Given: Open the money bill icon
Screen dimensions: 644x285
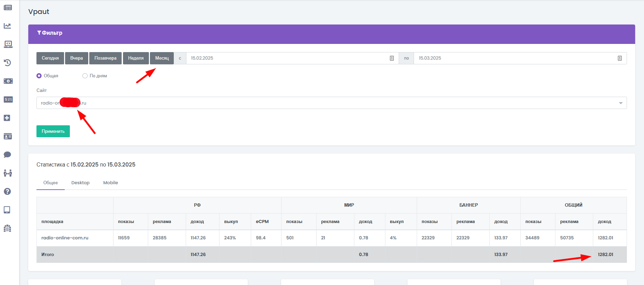Looking at the screenshot, I should (8, 81).
